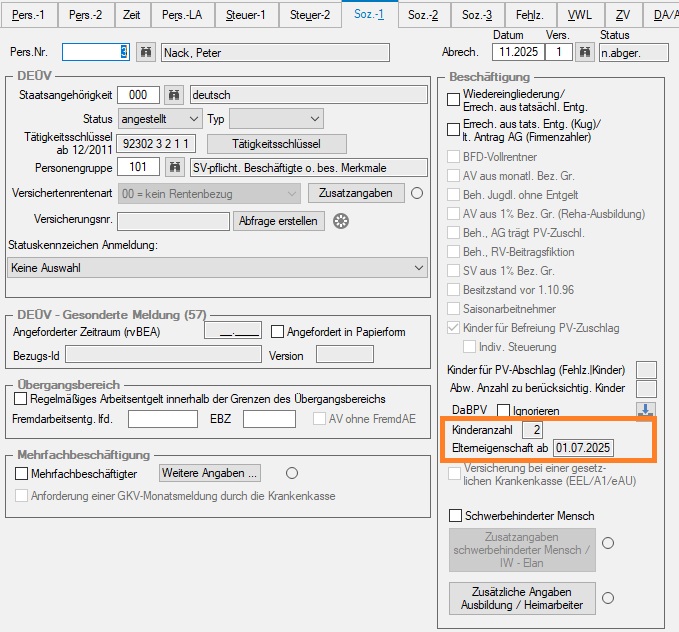Image resolution: width=679 pixels, height=632 pixels.
Task: Open the Soz.-3 tab
Action: [x=477, y=15]
